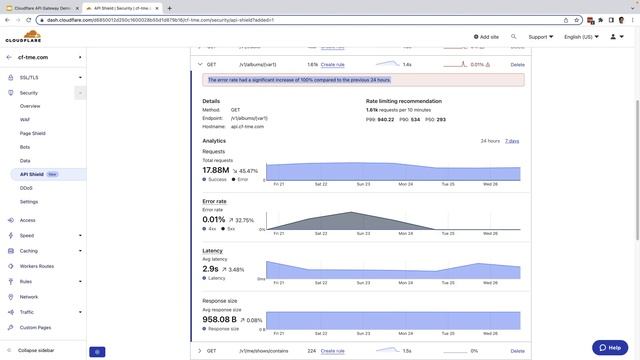
Task: Go back using the arrow beside cf-tme.com
Action: coord(9,58)
